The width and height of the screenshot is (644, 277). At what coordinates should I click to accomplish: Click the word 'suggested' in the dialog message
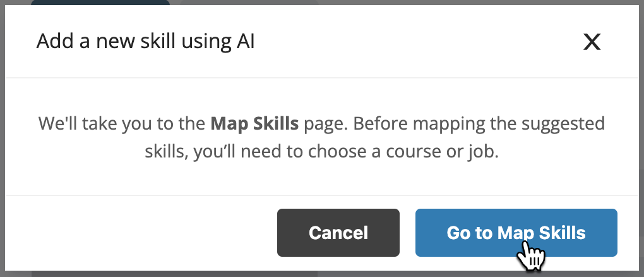563,124
